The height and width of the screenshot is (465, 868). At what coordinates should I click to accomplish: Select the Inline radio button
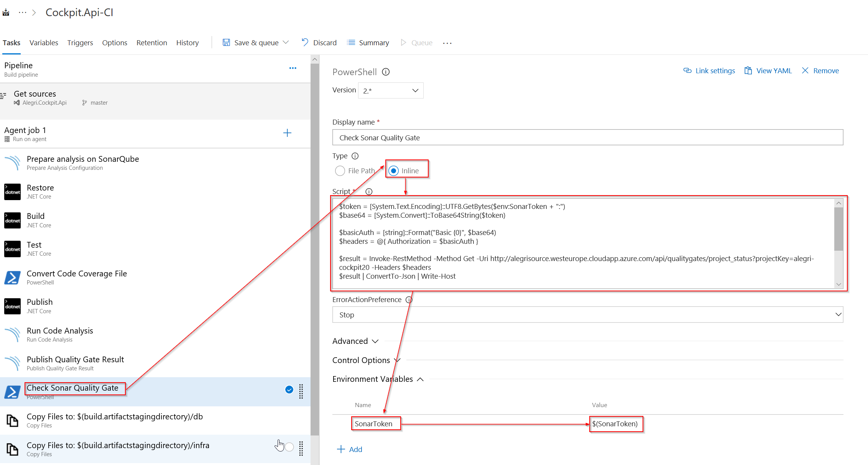[393, 171]
